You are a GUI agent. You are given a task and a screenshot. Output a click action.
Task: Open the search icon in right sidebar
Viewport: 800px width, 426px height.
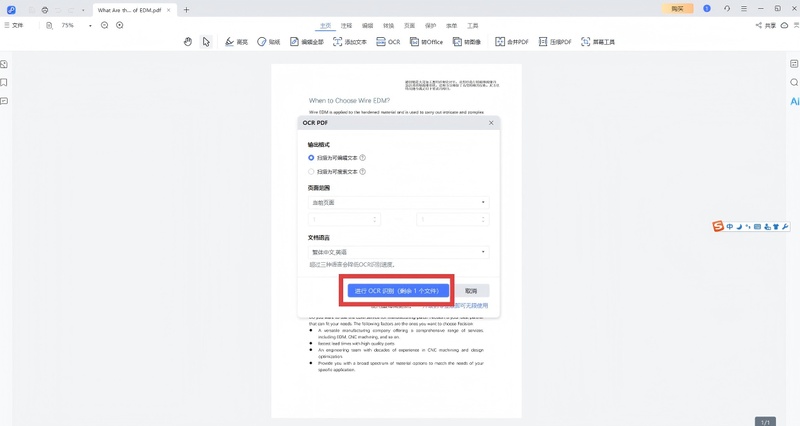point(794,82)
